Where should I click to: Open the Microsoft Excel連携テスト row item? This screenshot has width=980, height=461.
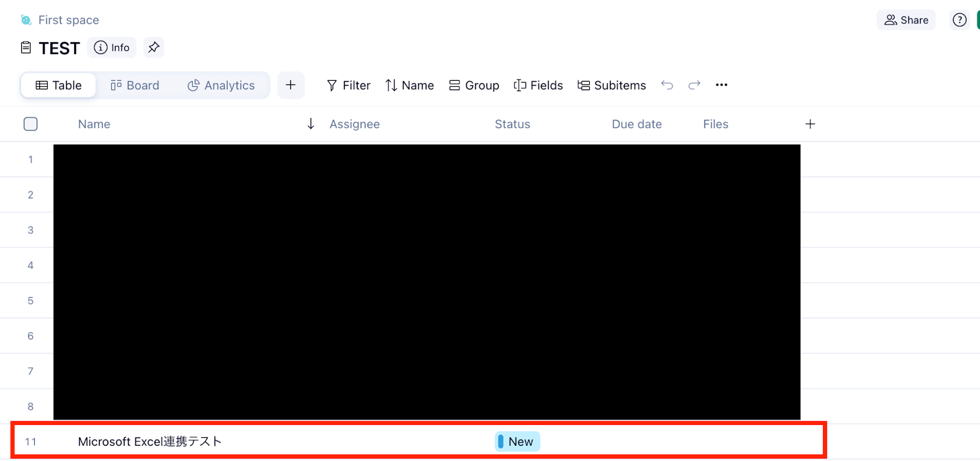[149, 441]
